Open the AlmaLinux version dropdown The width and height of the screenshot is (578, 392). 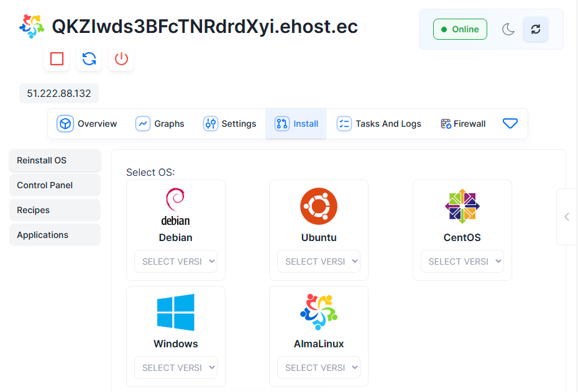pos(319,368)
